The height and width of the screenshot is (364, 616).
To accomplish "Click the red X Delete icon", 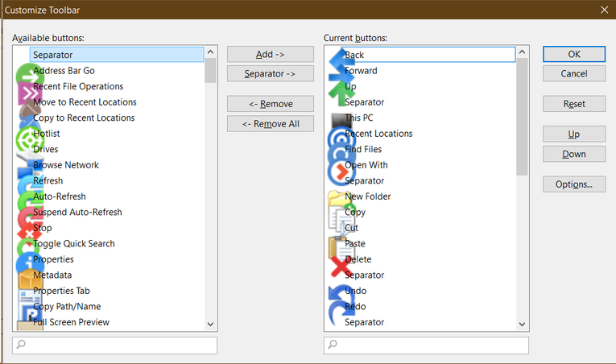I will pos(340,265).
